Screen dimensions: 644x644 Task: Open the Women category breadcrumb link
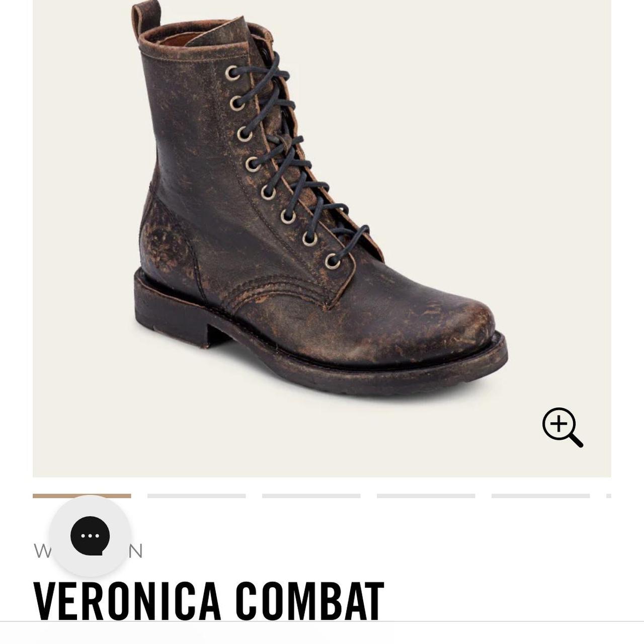tap(88, 551)
